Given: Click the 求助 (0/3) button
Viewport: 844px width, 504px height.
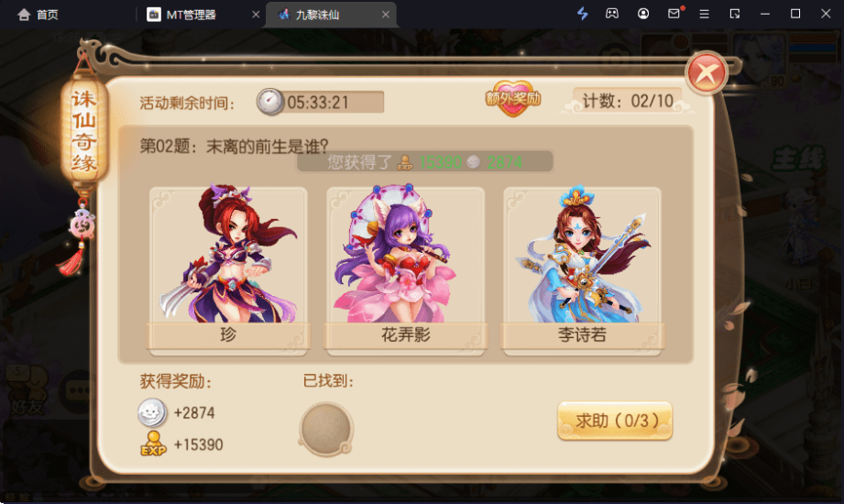Looking at the screenshot, I should tap(615, 421).
